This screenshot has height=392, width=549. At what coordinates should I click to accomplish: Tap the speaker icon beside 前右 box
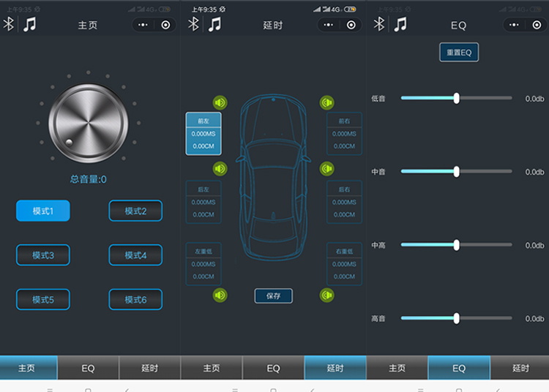tap(327, 102)
